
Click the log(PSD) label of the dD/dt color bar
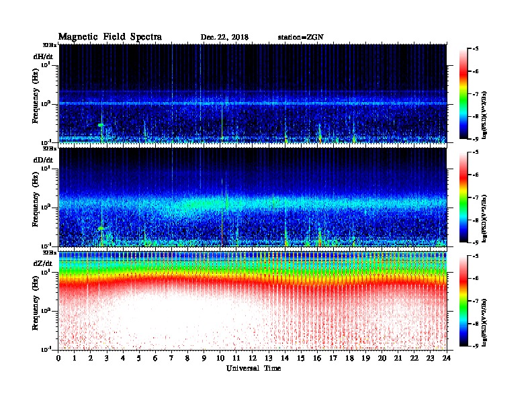[x=484, y=218]
